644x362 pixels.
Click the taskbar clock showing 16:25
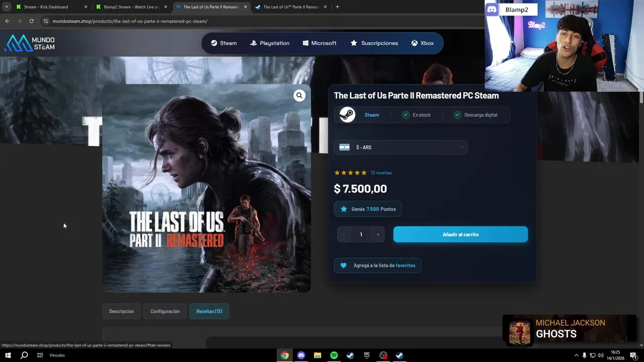(616, 355)
